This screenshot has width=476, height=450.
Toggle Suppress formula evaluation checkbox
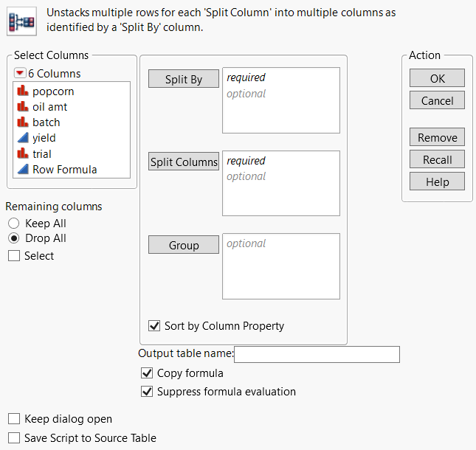coord(147,392)
